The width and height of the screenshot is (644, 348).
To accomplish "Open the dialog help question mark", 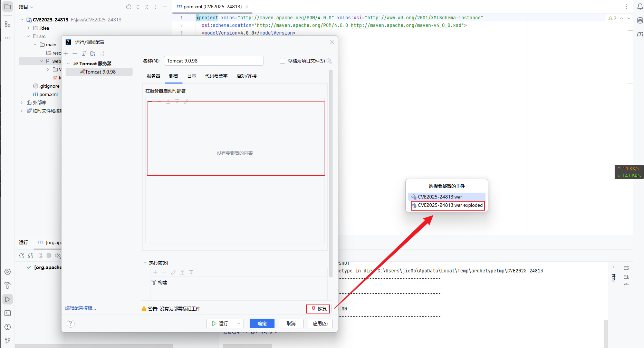I will [70, 323].
